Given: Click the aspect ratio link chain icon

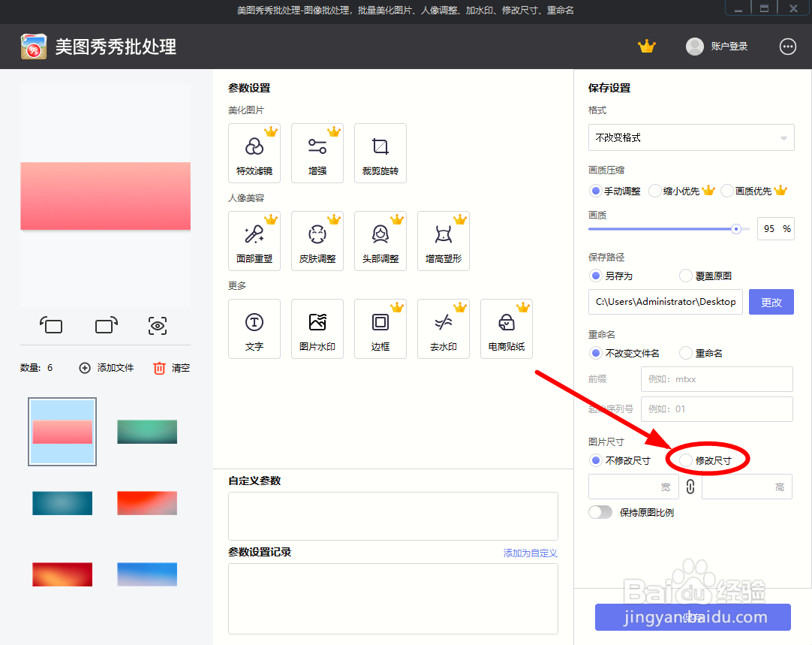Looking at the screenshot, I should coord(690,487).
